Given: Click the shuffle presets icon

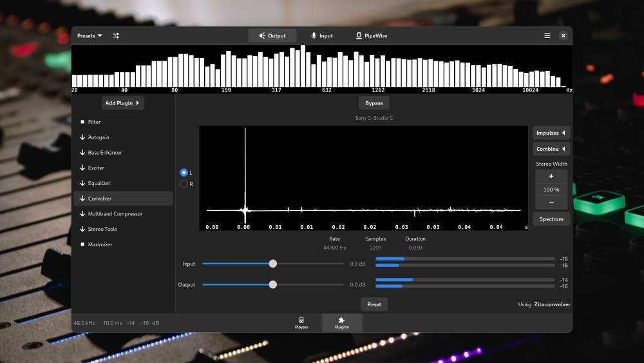Looking at the screenshot, I should point(116,35).
